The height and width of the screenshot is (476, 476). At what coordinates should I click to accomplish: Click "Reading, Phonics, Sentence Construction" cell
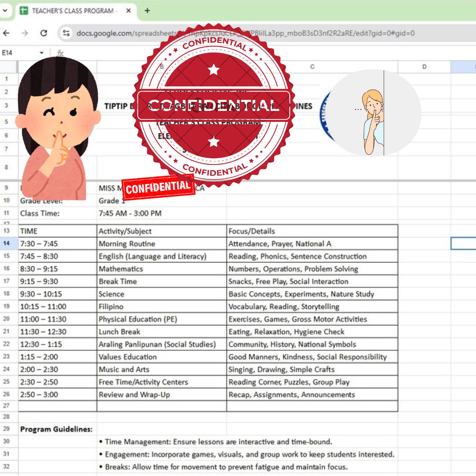[312, 256]
